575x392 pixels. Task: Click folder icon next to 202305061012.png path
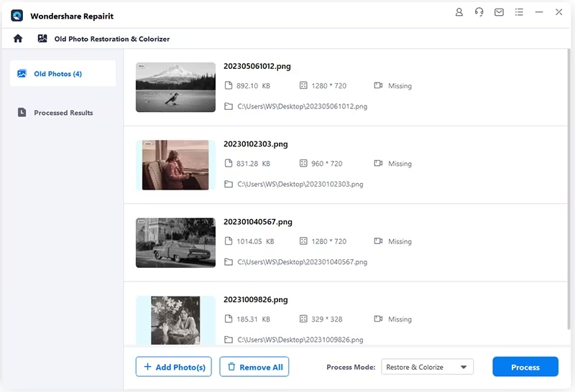point(229,106)
